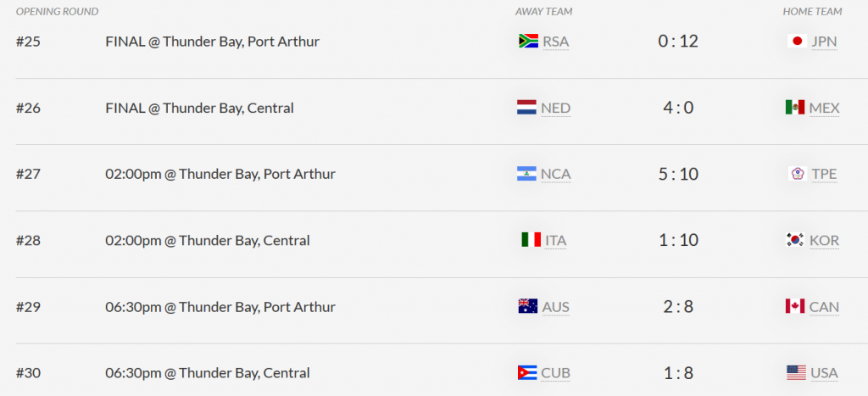Click the Nicaragua flag icon
The image size is (868, 396).
[x=526, y=174]
